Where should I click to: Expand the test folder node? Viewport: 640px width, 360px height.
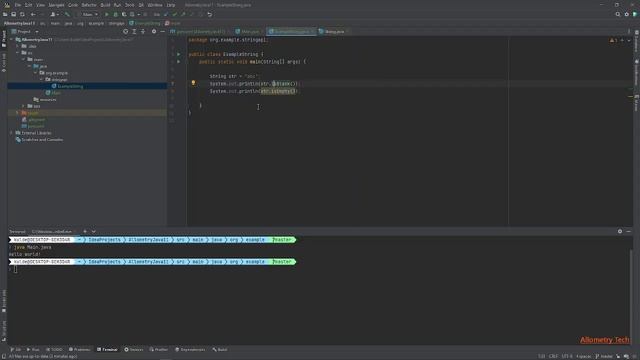tap(24, 106)
